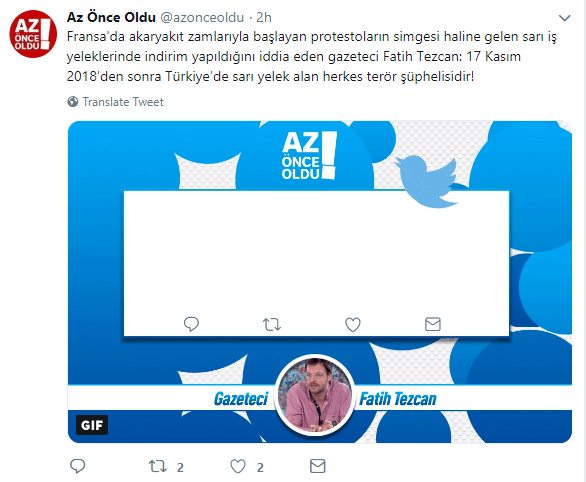This screenshot has height=482, width=586.
Task: Click the globe icon beside Translate Tweet
Action: (x=73, y=102)
